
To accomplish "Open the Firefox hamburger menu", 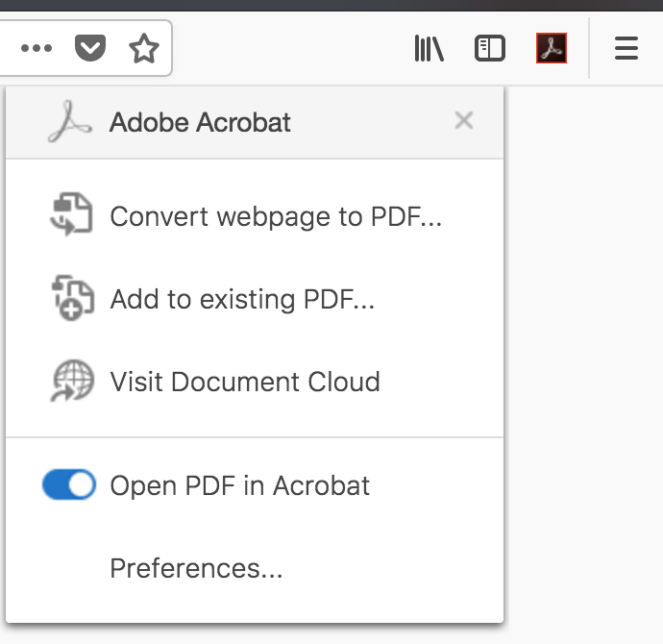I will tap(626, 48).
